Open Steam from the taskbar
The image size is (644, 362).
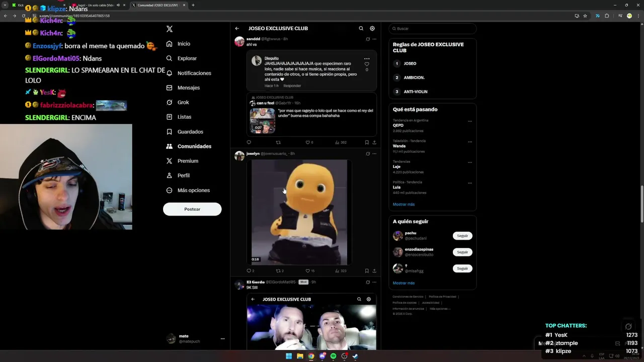(x=355, y=356)
